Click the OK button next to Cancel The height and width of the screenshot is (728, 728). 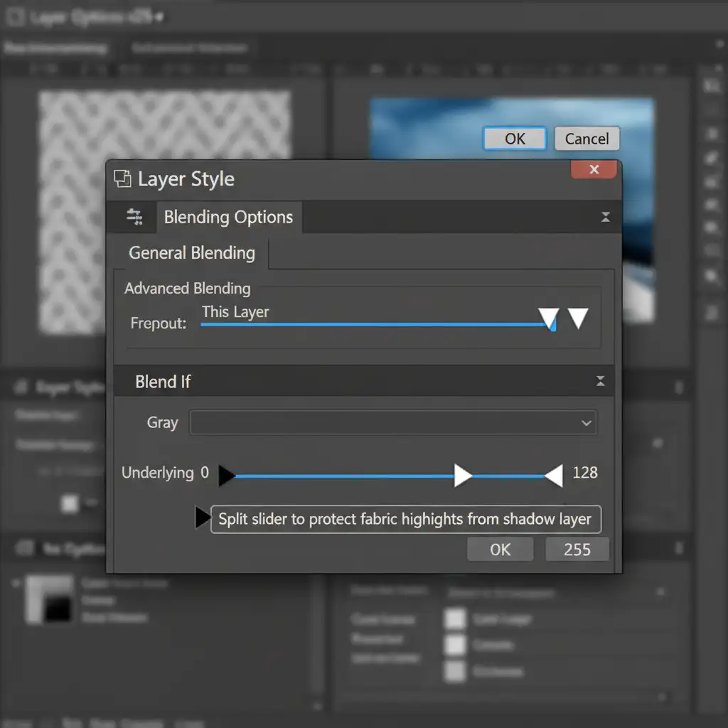tap(515, 139)
